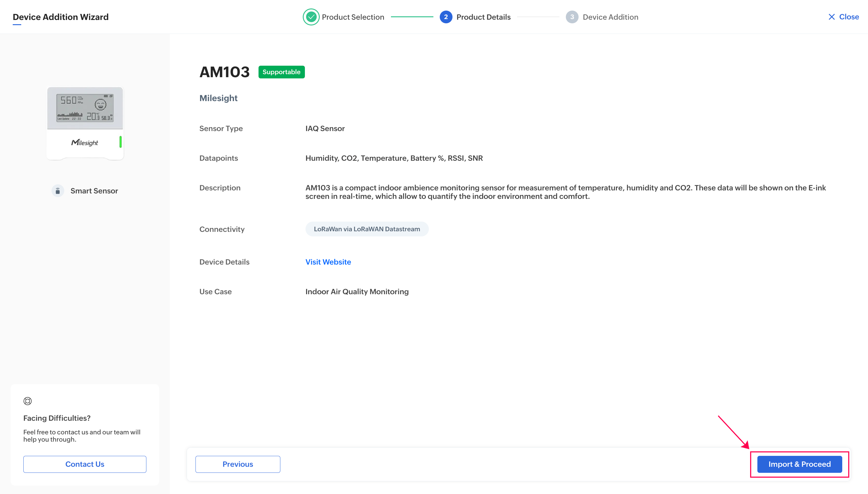Go back with the Previous button
Image resolution: width=868 pixels, height=494 pixels.
(x=238, y=464)
